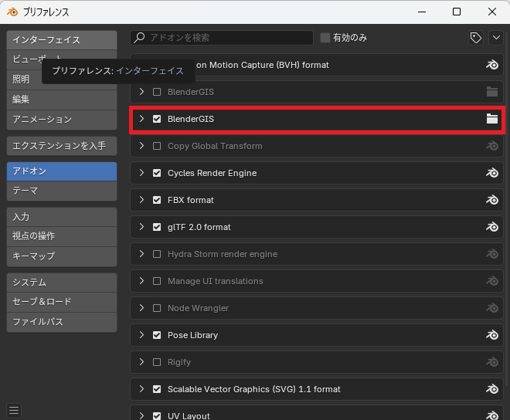
Task: Expand Hydra Storm render engine details
Action: [x=141, y=253]
